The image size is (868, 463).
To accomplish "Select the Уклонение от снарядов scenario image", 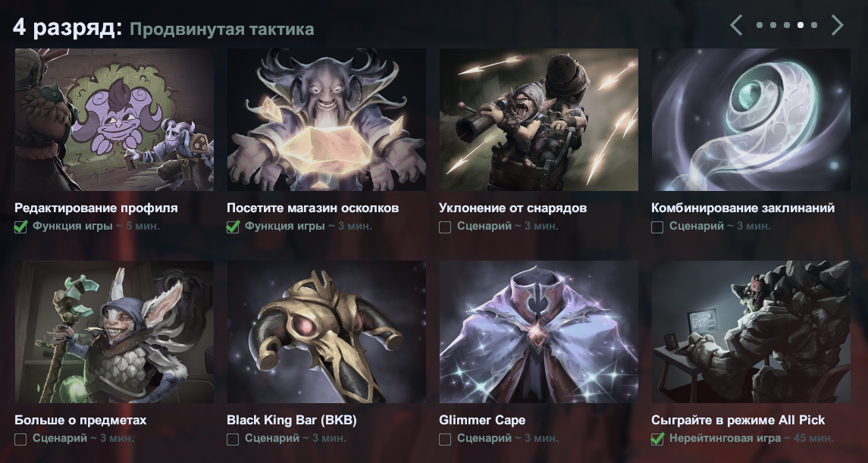I will coord(539,120).
